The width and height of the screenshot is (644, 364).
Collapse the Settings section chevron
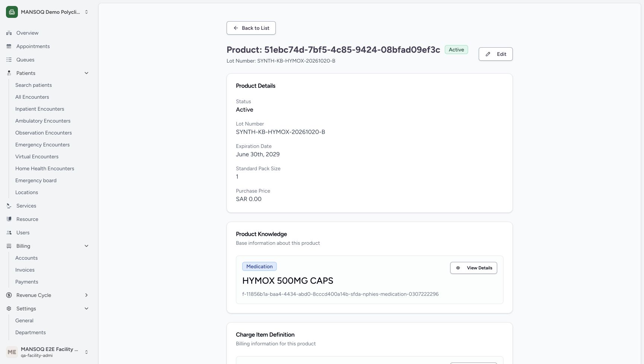click(86, 308)
